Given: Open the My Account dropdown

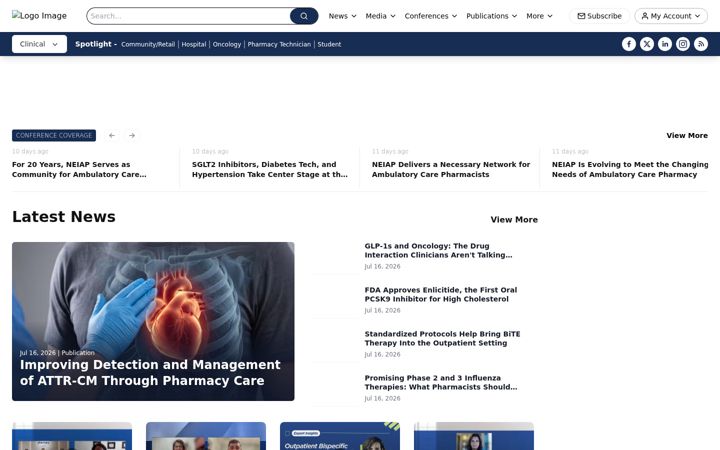Looking at the screenshot, I should [x=671, y=16].
